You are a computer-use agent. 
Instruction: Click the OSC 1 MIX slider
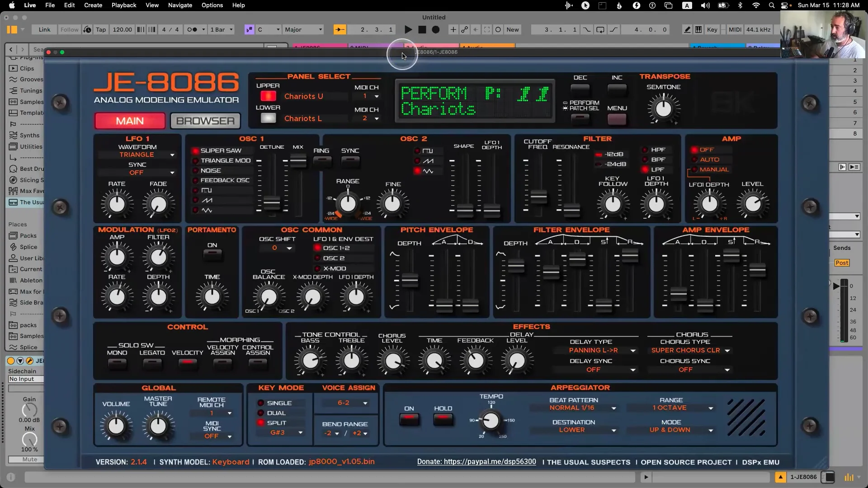(298, 161)
